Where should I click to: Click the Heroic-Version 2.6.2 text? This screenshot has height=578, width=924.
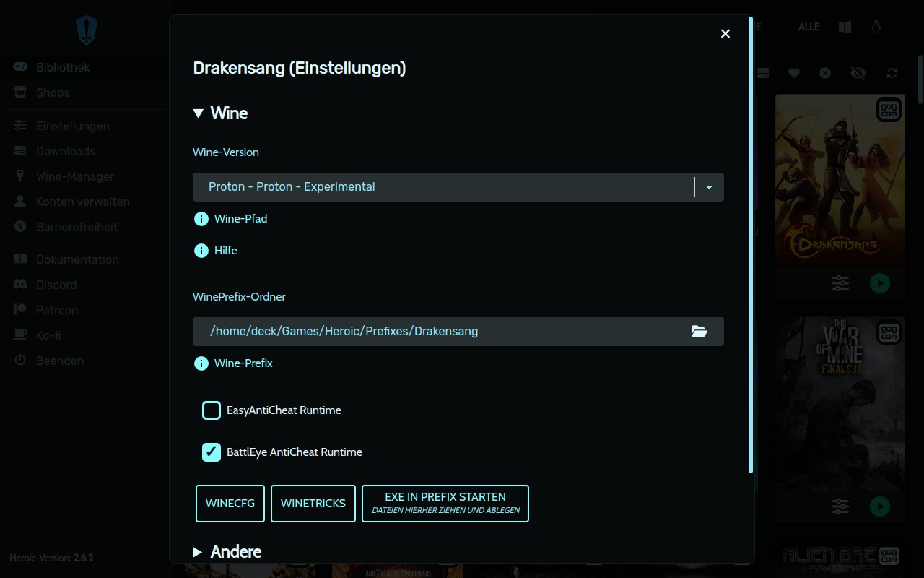(51, 558)
